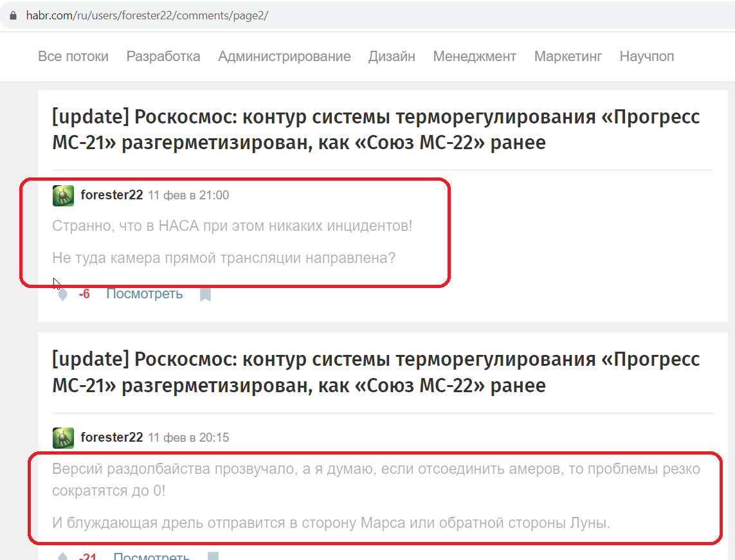Click vote icon beside -21 rating
The image size is (735, 560).
coord(62,556)
